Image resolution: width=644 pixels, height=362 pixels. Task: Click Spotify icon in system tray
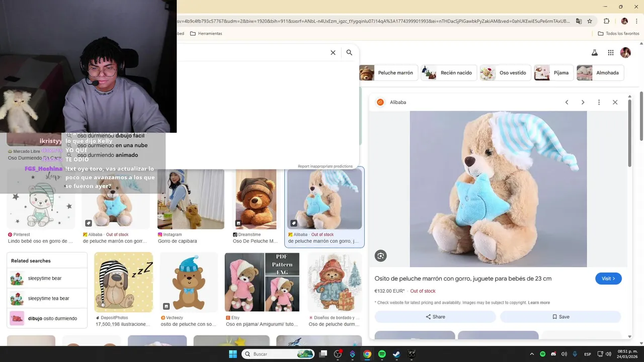coord(542,354)
